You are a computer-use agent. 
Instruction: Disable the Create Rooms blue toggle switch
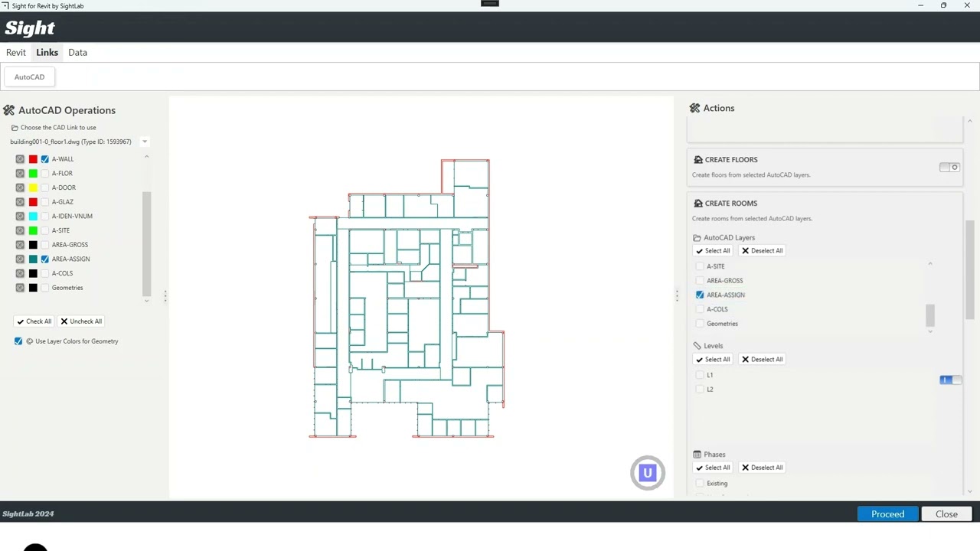(949, 380)
